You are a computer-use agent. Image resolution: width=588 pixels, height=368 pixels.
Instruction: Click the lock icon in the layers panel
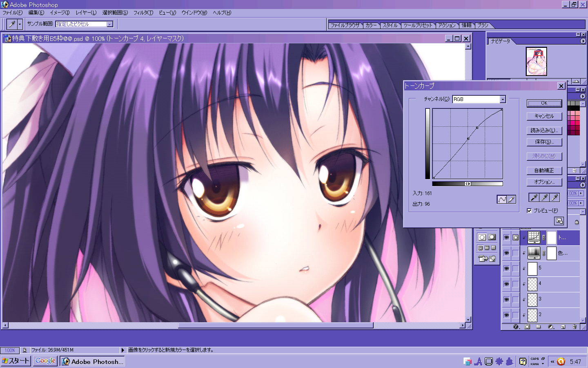pos(577,222)
